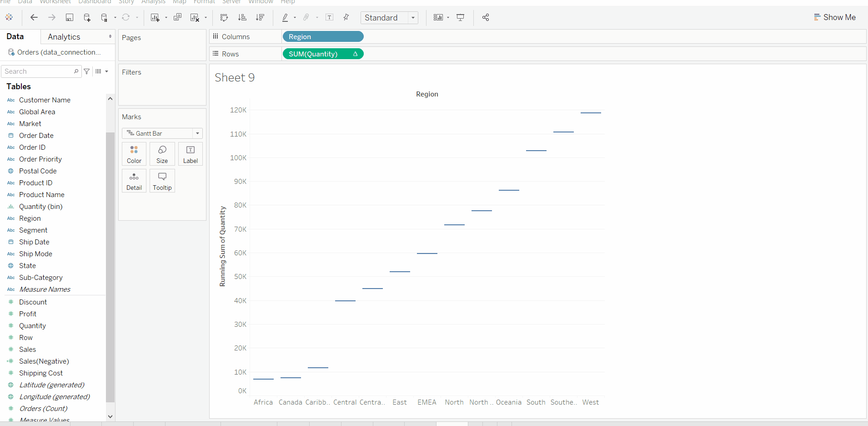Open the show/hide cards dropdown arrow
The height and width of the screenshot is (426, 868).
[448, 18]
